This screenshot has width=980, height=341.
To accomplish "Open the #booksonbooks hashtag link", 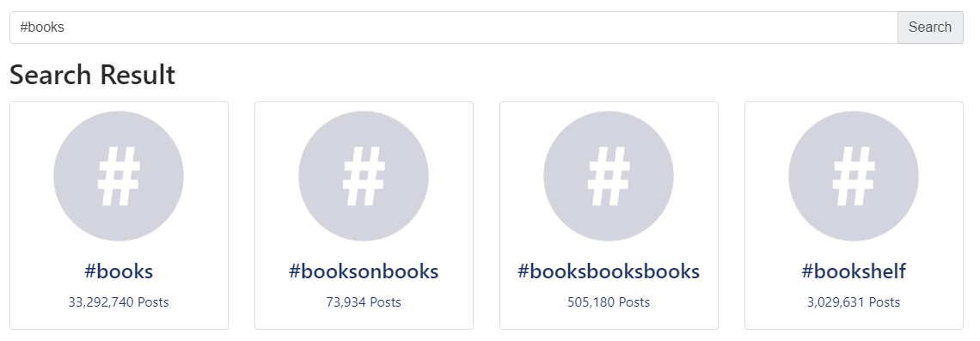I will (364, 271).
